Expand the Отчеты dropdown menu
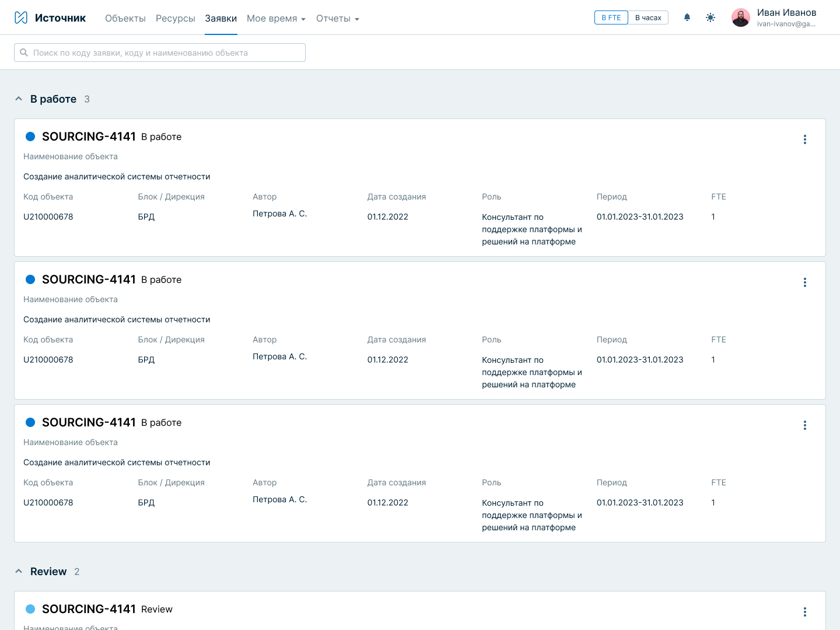The height and width of the screenshot is (630, 840). tap(337, 19)
